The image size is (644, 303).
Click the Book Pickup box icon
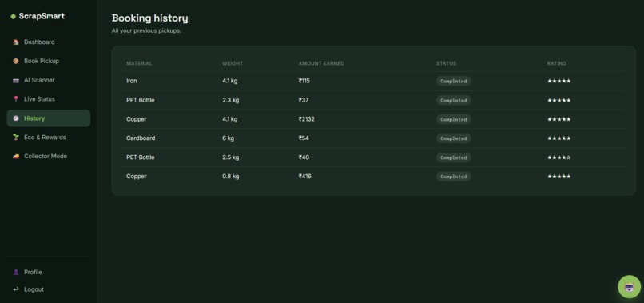pyautogui.click(x=16, y=61)
